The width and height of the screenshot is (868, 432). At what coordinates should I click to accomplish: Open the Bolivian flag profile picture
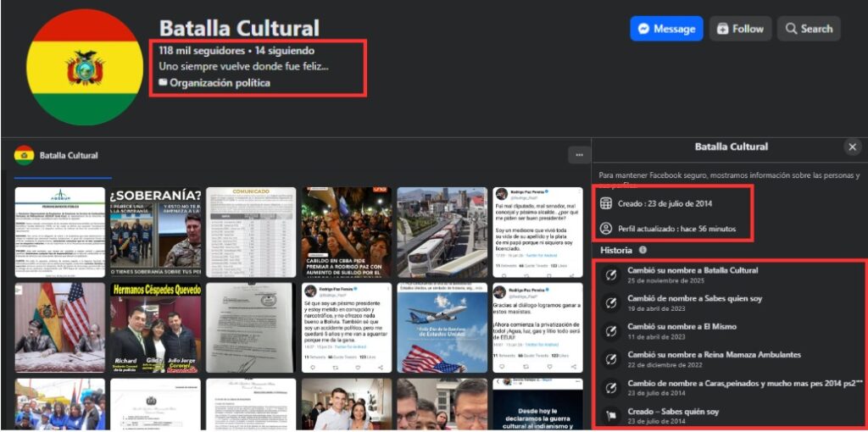pos(85,67)
